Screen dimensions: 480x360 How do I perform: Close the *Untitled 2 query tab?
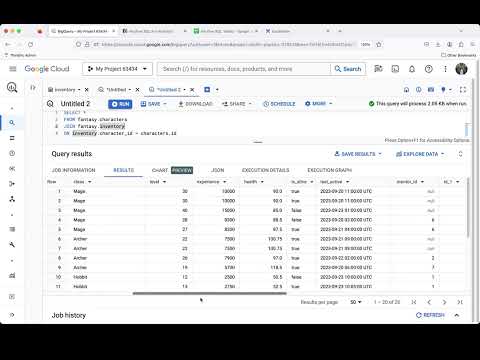pyautogui.click(x=192, y=90)
